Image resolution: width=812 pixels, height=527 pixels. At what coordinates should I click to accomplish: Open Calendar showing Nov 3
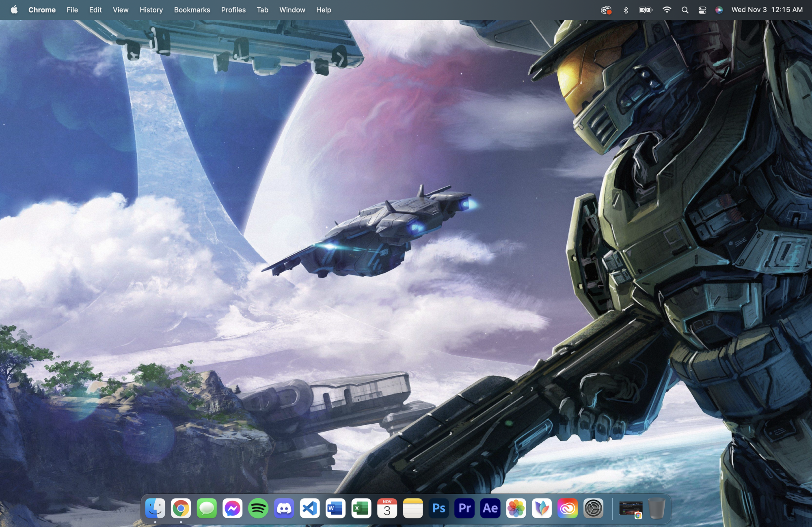pos(387,508)
